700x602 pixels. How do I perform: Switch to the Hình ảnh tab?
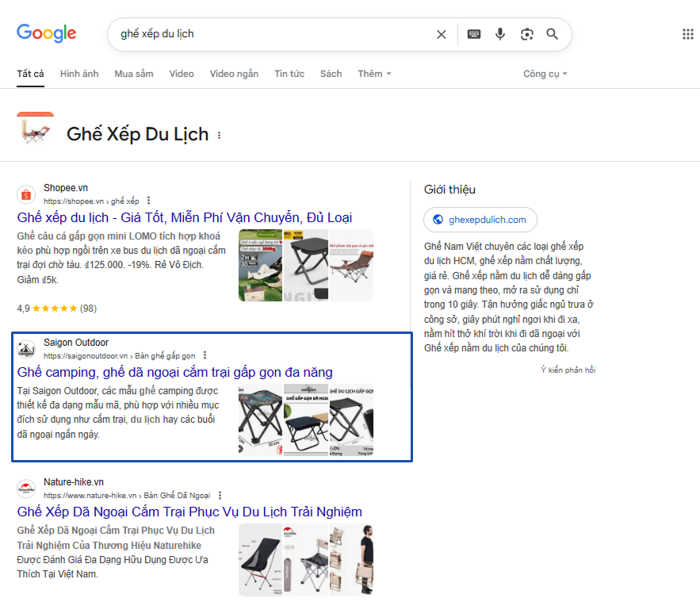[x=79, y=74]
